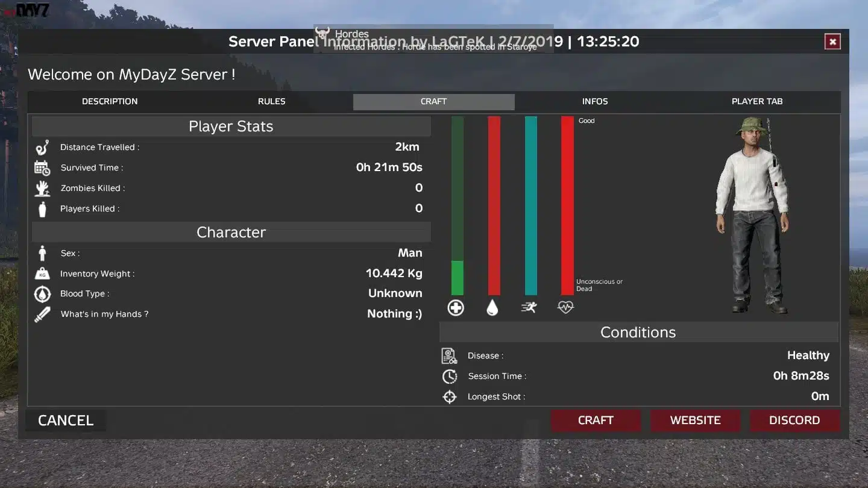Click the Conditions section header

(638, 332)
